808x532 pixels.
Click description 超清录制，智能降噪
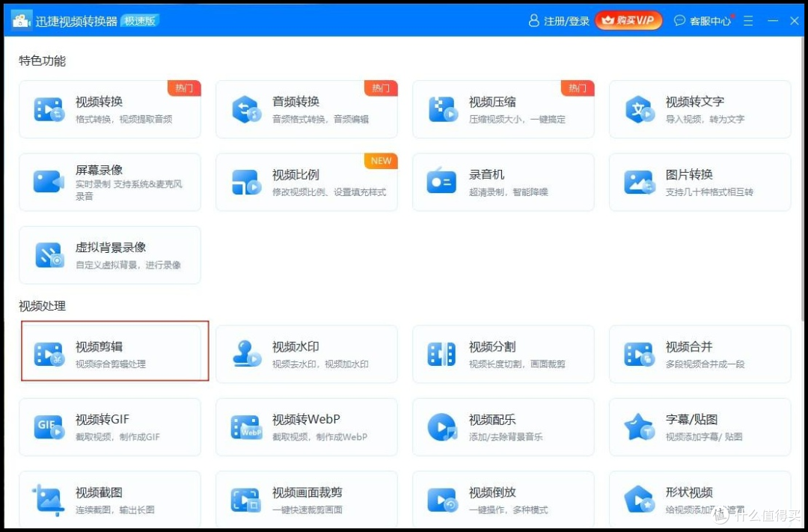coord(509,192)
